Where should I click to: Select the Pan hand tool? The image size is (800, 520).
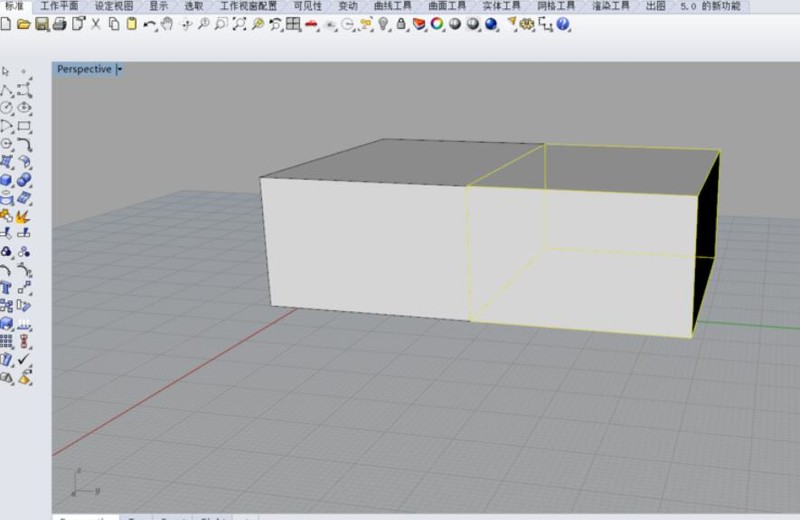167,24
